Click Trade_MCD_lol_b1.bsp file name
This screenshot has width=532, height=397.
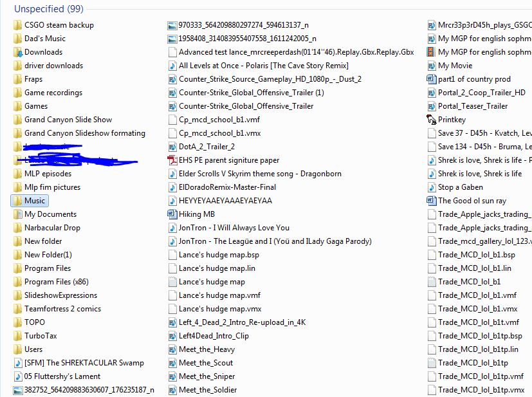[477, 255]
